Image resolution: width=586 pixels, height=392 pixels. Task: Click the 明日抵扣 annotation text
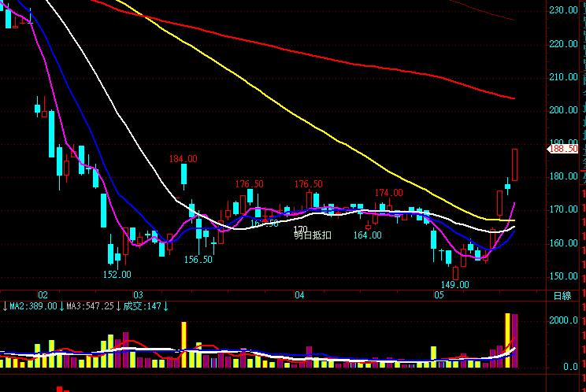coord(313,235)
